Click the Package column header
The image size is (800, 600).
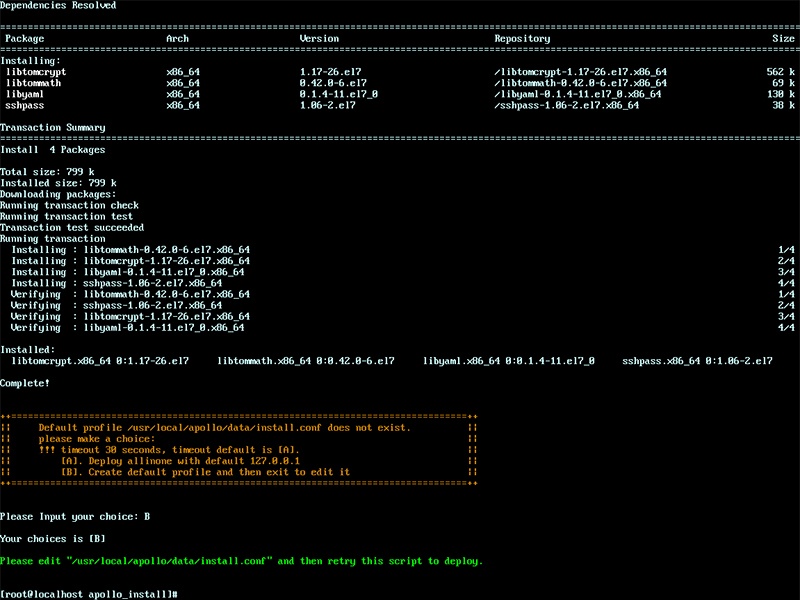(x=22, y=38)
